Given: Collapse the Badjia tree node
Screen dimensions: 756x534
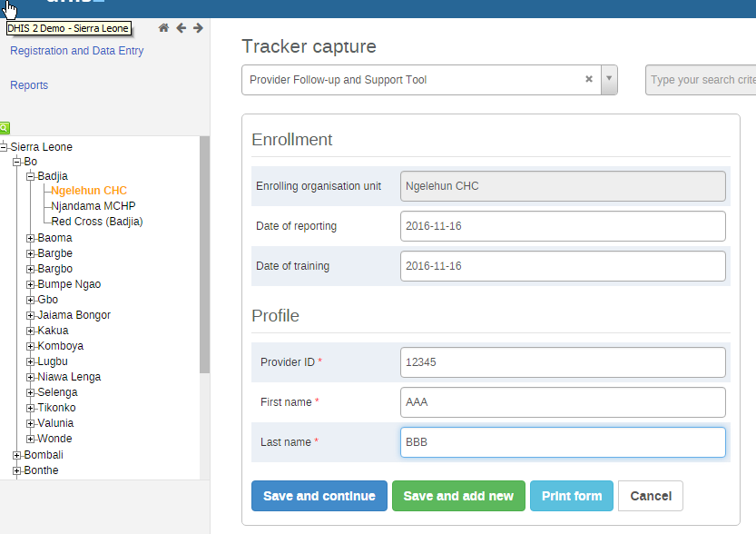Looking at the screenshot, I should tap(31, 176).
